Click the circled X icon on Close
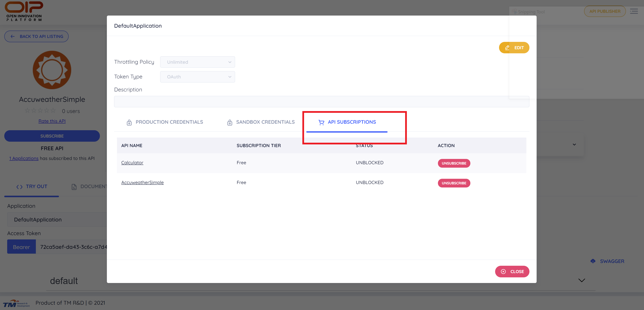This screenshot has width=644, height=310. pos(503,272)
